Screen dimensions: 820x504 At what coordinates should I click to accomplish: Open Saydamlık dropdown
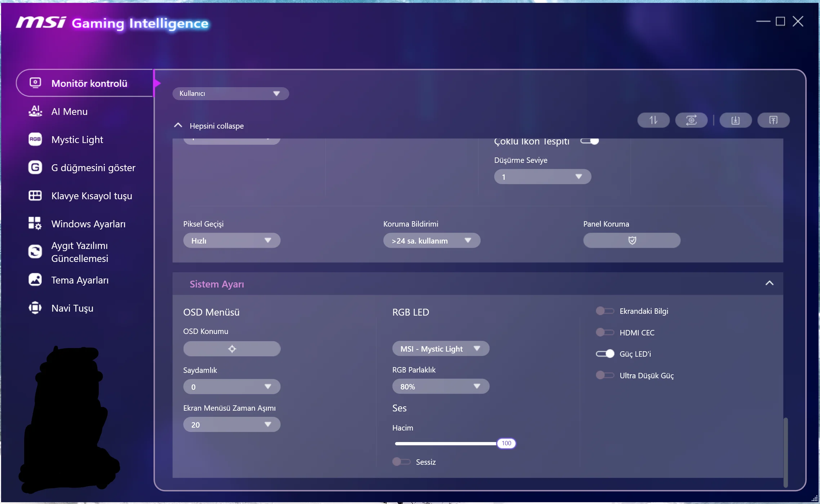click(232, 387)
